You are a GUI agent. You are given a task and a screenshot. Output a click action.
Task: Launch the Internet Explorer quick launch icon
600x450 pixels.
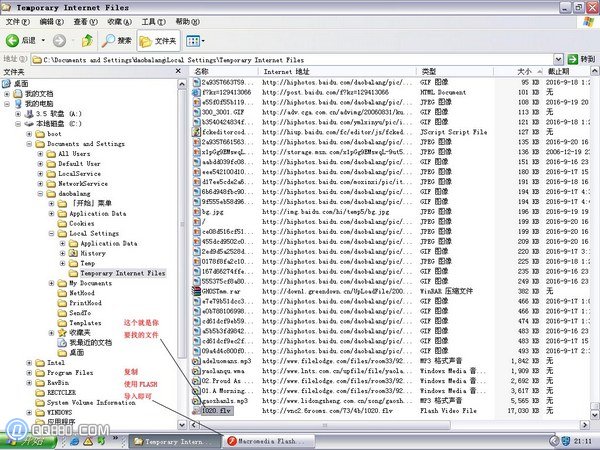click(75, 442)
